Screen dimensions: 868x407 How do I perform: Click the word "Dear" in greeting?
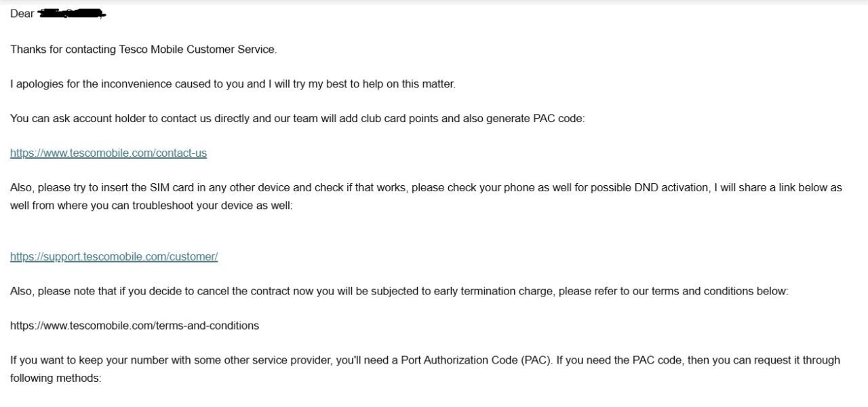pyautogui.click(x=22, y=14)
